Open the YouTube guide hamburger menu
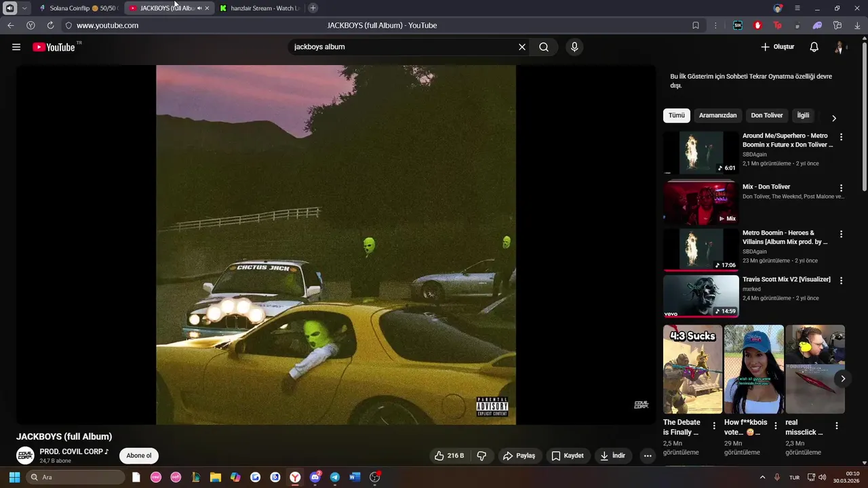Screen dimensions: 868x488 pyautogui.click(x=16, y=47)
